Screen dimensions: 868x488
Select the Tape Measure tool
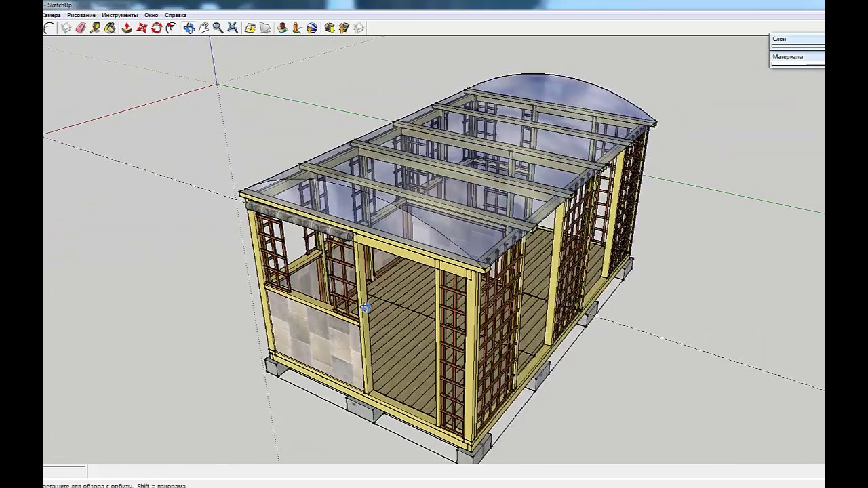[95, 28]
